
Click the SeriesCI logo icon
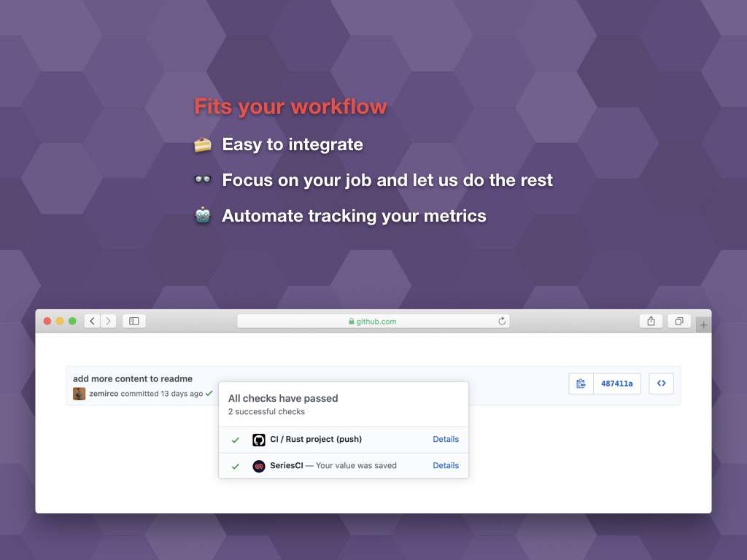click(x=259, y=466)
